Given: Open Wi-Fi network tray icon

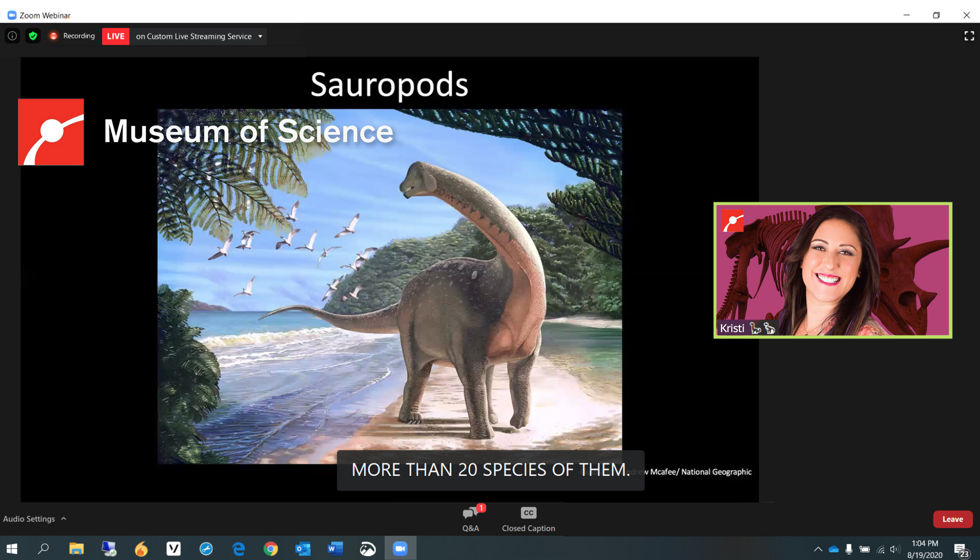Looking at the screenshot, I should pyautogui.click(x=880, y=549).
